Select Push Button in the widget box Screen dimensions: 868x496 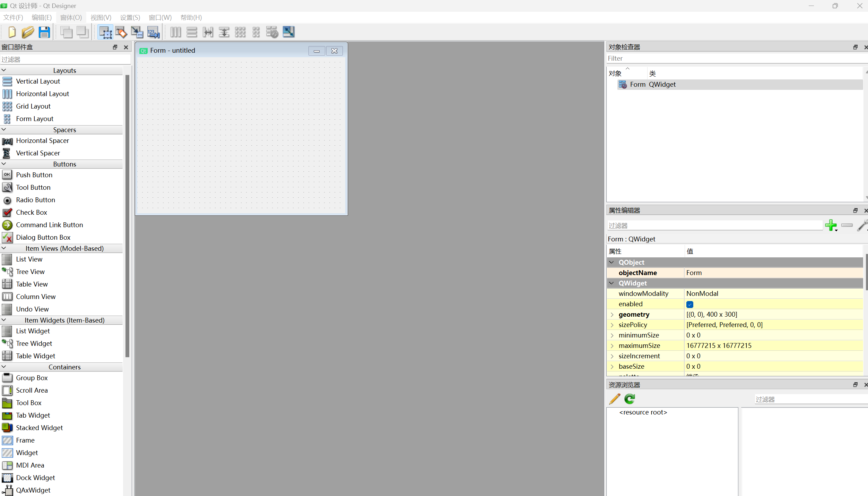tap(34, 175)
